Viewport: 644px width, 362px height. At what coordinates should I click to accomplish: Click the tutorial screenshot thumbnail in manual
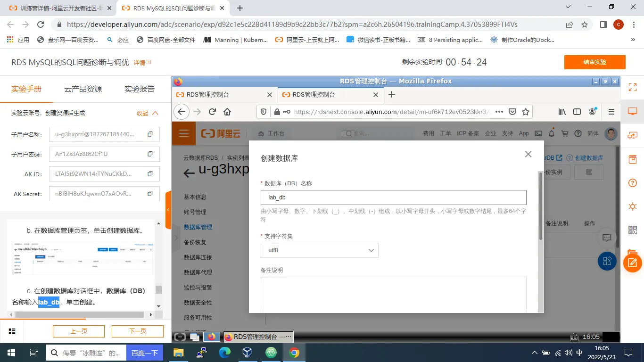(x=83, y=258)
